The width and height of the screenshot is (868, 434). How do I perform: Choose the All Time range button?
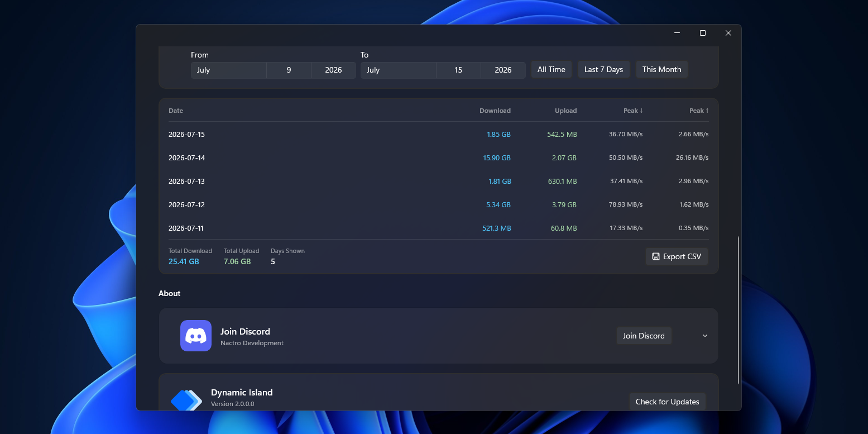click(x=552, y=69)
